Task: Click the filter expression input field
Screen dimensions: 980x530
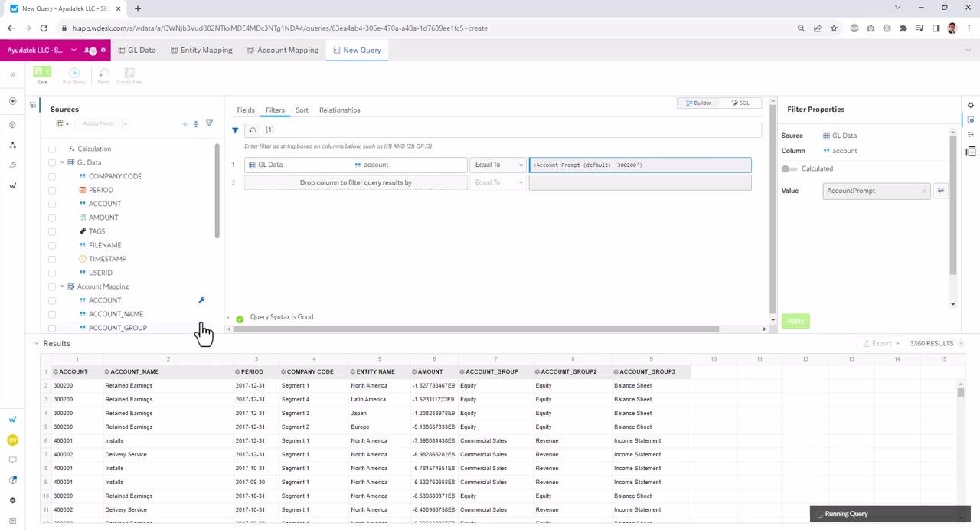Action: (511, 130)
